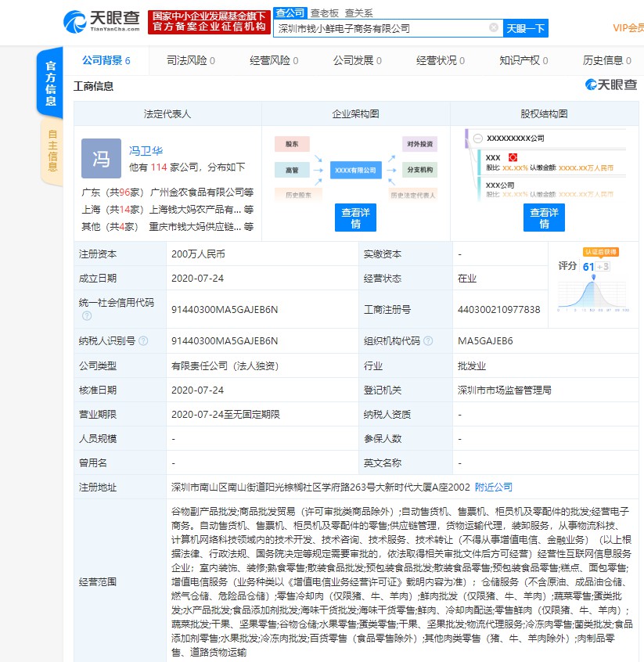Collapse the XXXXXXXXX公司 equity tree node
The width and height of the screenshot is (644, 662).
[477, 139]
